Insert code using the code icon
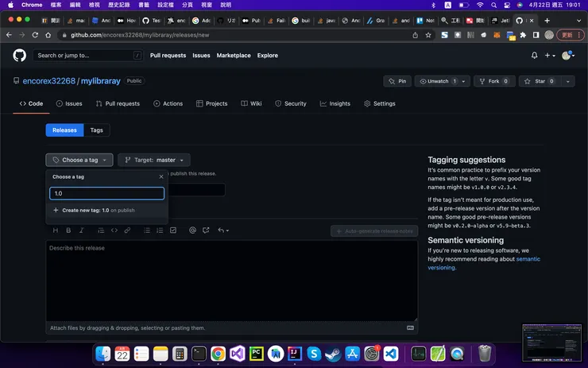The image size is (588, 368). [114, 230]
